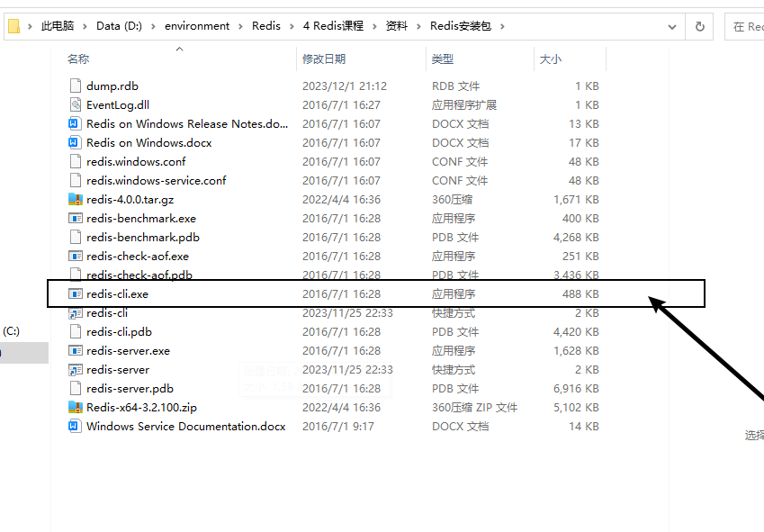764x532 pixels.
Task: Click the search box in Explorer
Action: (x=744, y=26)
